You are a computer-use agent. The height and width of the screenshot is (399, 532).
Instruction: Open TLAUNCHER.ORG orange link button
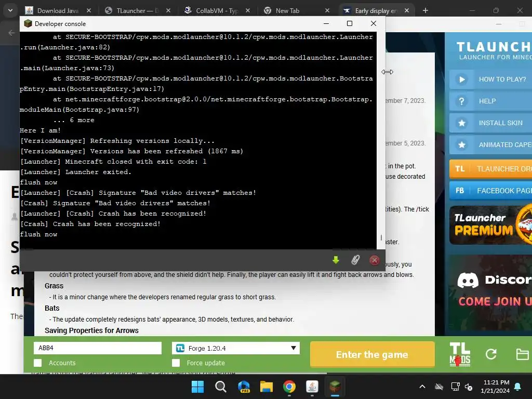pos(490,169)
